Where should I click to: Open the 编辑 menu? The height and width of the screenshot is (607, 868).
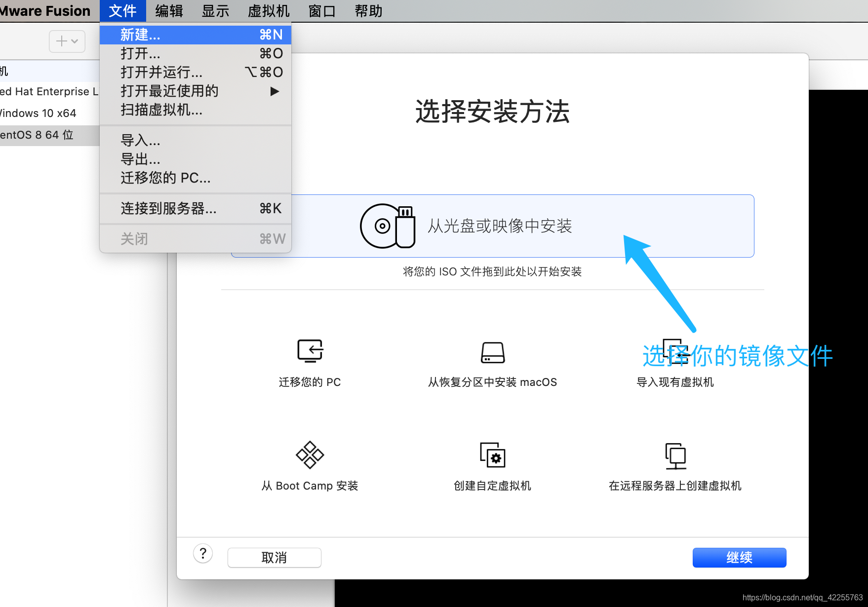pos(169,11)
